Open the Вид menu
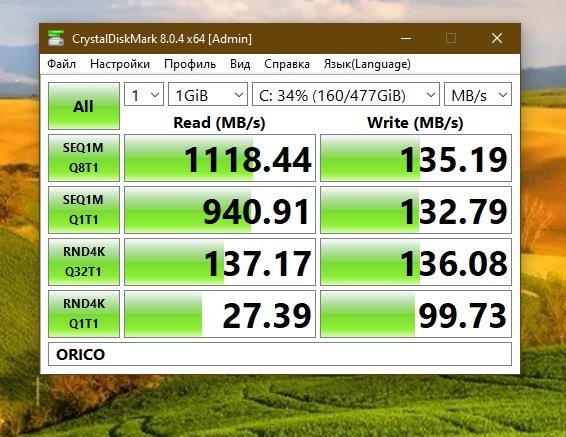The height and width of the screenshot is (437, 566). point(240,64)
